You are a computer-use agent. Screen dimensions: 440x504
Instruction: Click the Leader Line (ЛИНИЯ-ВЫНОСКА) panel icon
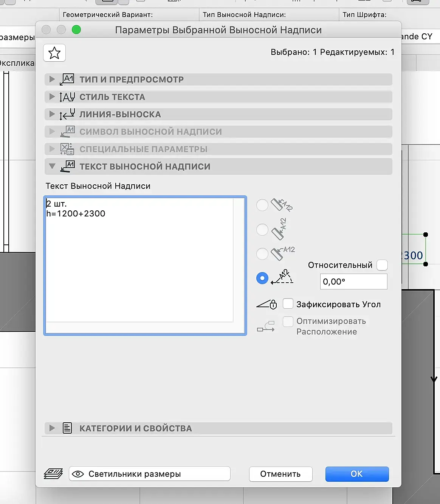click(67, 114)
